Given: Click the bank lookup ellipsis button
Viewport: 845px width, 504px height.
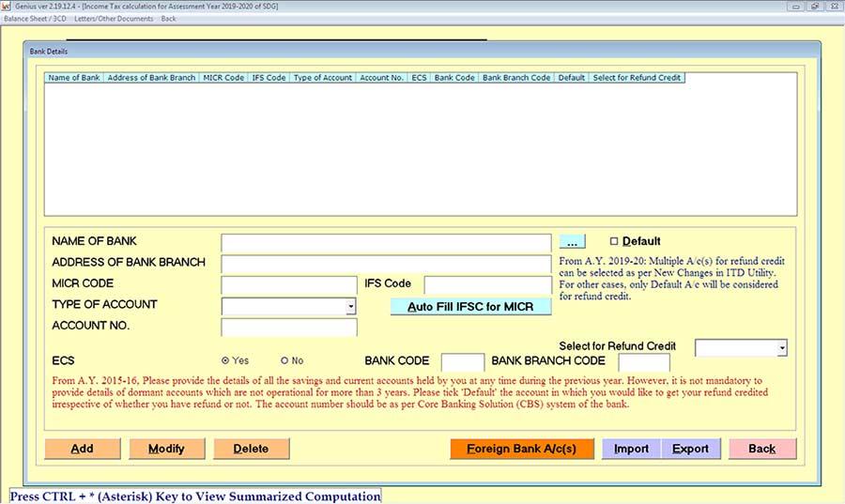Looking at the screenshot, I should 572,242.
